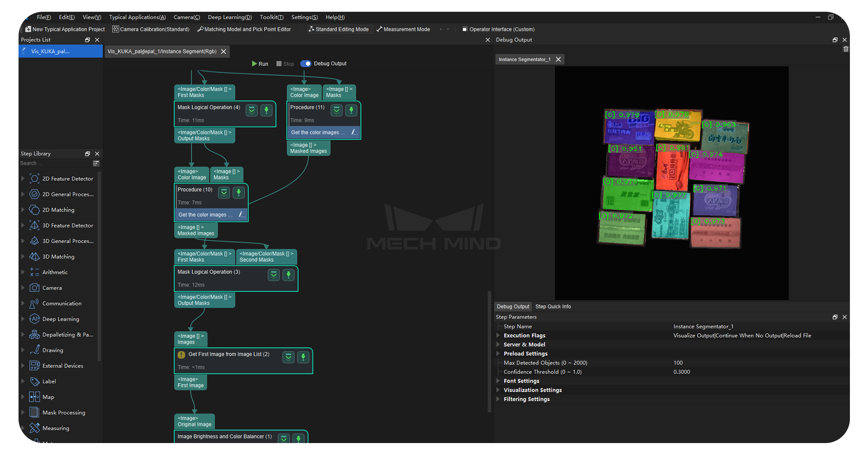This screenshot has height=453, width=868.
Task: Click the green Run play icon
Action: [x=255, y=64]
